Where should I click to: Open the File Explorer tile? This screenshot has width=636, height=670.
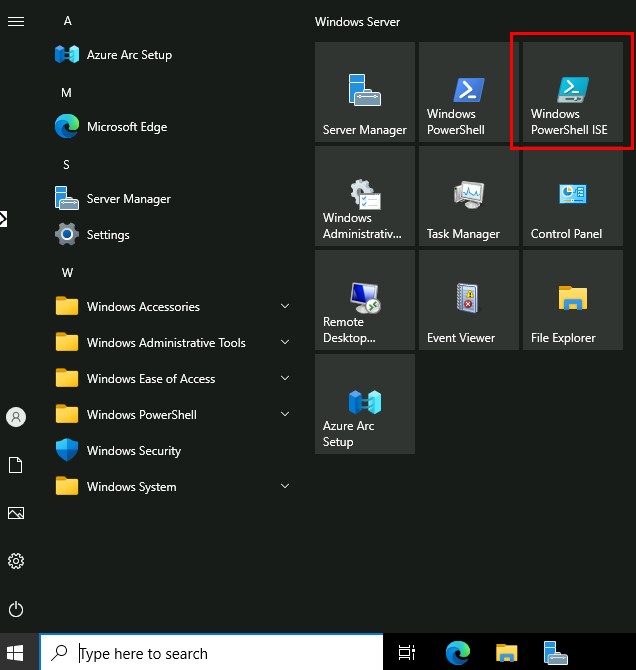pyautogui.click(x=572, y=300)
